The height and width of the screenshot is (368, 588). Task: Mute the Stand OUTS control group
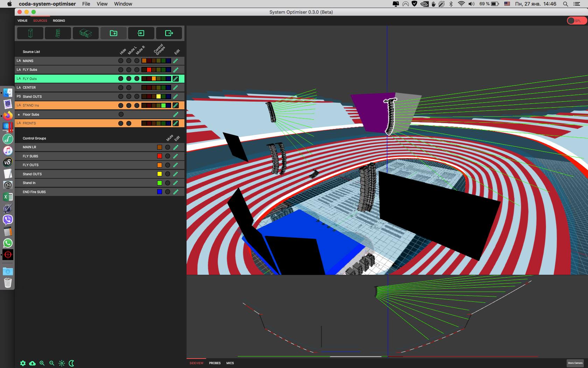point(168,174)
